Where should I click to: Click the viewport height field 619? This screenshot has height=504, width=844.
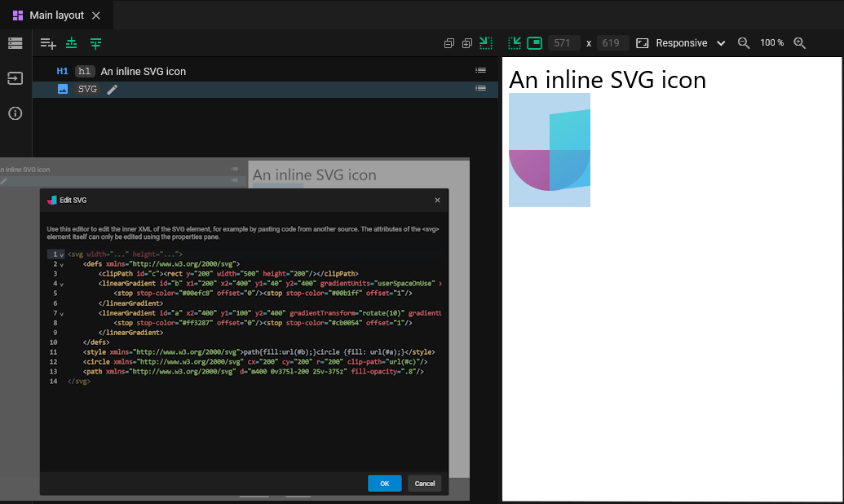(x=612, y=43)
